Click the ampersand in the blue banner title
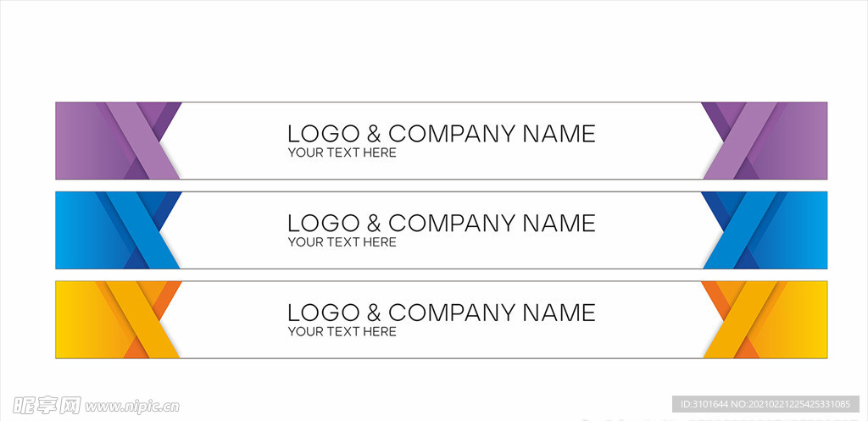868x421 pixels. click(374, 224)
